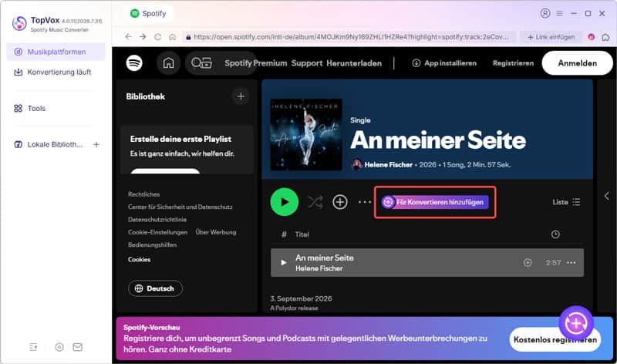This screenshot has height=364, width=617.
Task: Open Herunterladen link
Action: click(x=354, y=63)
